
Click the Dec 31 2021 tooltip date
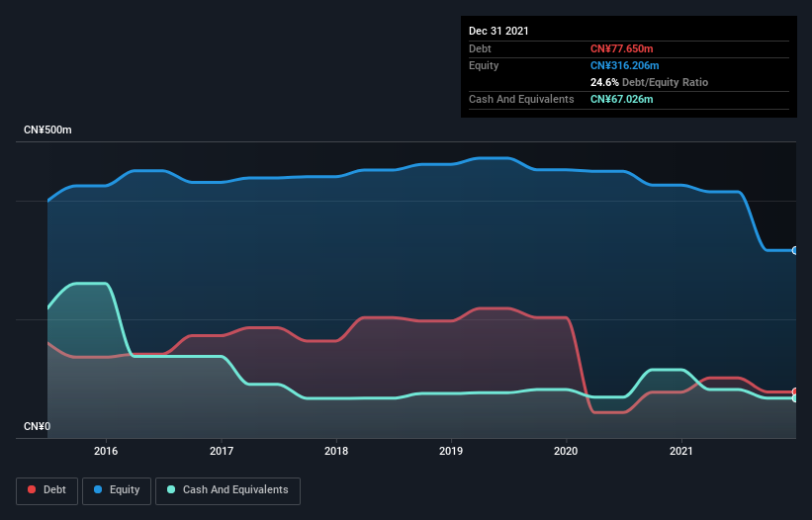click(x=498, y=31)
